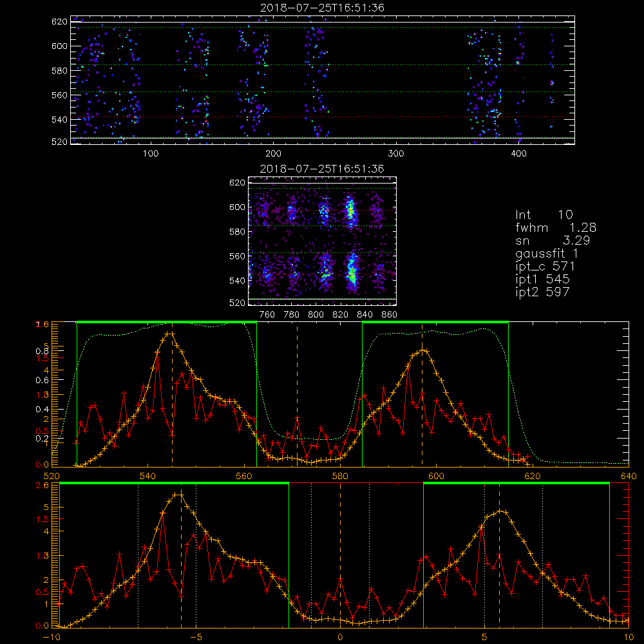The width and height of the screenshot is (644, 644).
Task: Click x-axis label 800 on middle image
Action: 316,315
